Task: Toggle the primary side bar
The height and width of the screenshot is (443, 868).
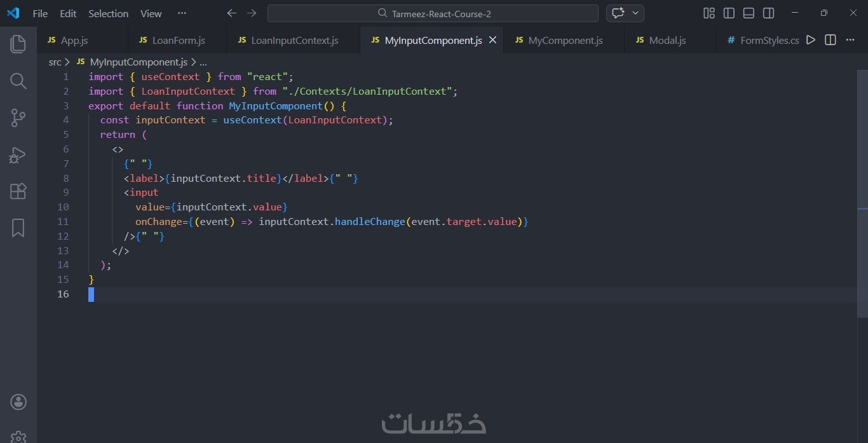Action: [x=729, y=13]
